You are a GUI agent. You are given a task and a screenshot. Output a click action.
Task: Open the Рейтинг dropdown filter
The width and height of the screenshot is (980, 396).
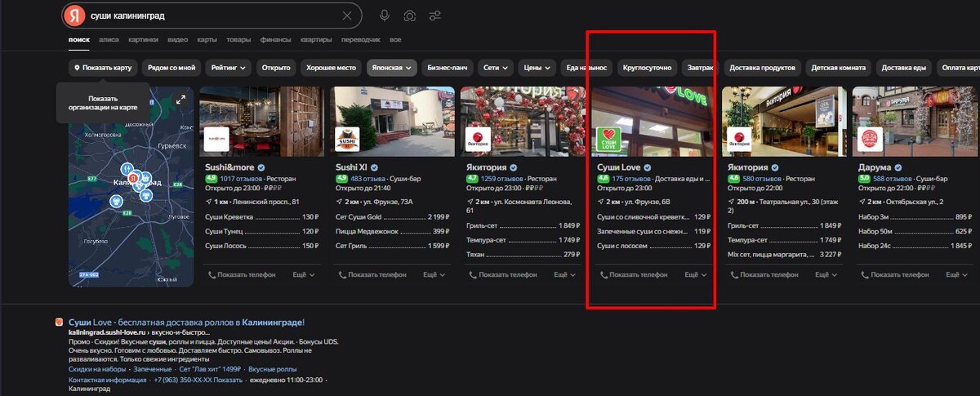[229, 68]
